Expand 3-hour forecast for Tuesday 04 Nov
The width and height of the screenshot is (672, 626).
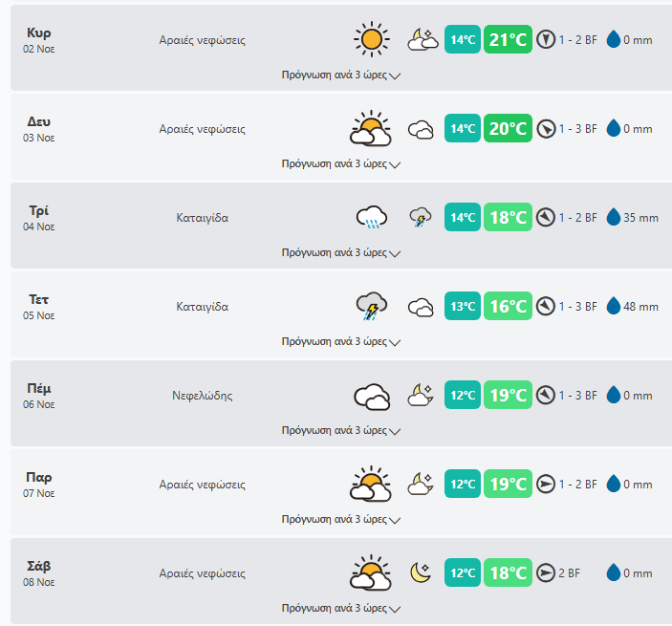[x=340, y=253]
